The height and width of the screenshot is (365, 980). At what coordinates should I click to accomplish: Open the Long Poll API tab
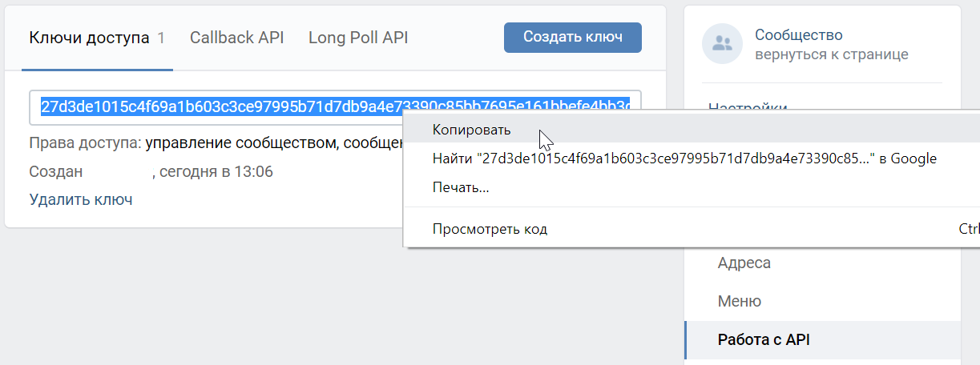(358, 38)
